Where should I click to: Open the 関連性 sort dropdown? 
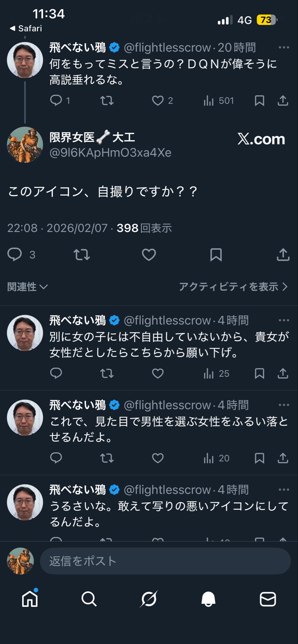pyautogui.click(x=27, y=287)
